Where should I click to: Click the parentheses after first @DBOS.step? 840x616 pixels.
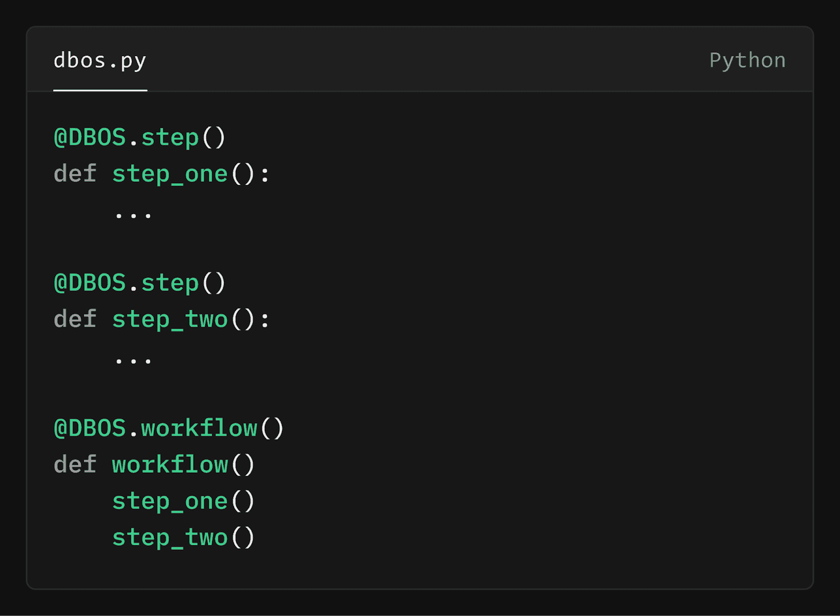[214, 138]
